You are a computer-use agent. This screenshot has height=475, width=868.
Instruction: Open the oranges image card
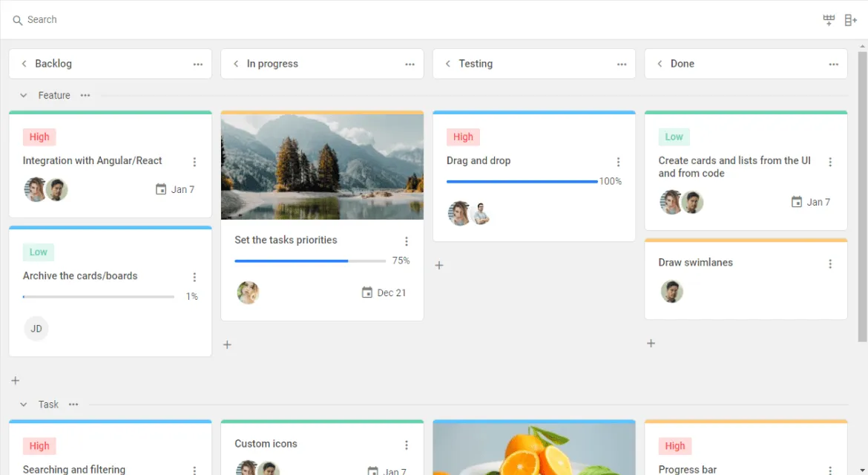[x=534, y=449]
